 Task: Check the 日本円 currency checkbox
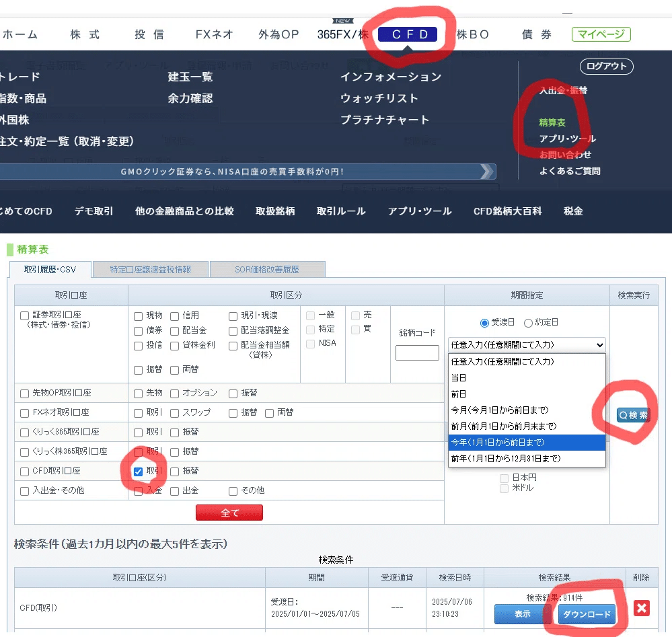pos(504,477)
